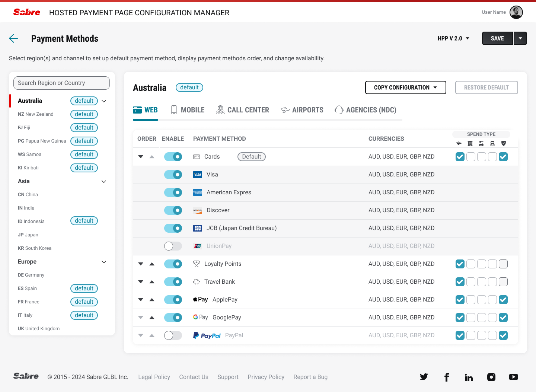Click the Google Pay logo
536x392 pixels.
click(x=201, y=318)
